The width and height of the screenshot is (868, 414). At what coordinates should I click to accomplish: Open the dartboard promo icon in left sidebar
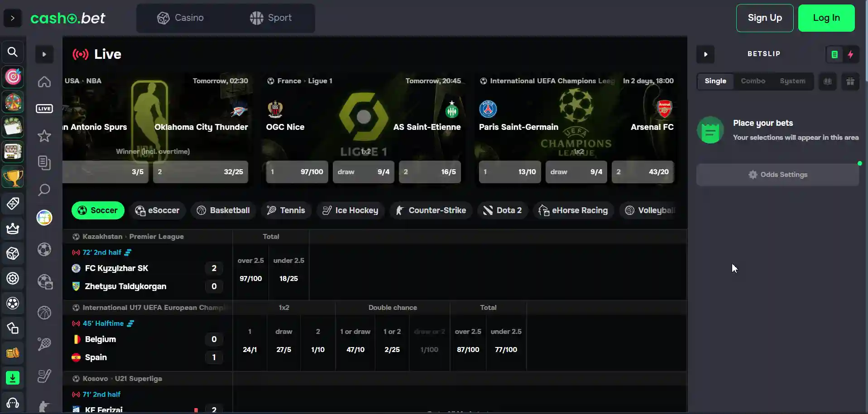13,77
